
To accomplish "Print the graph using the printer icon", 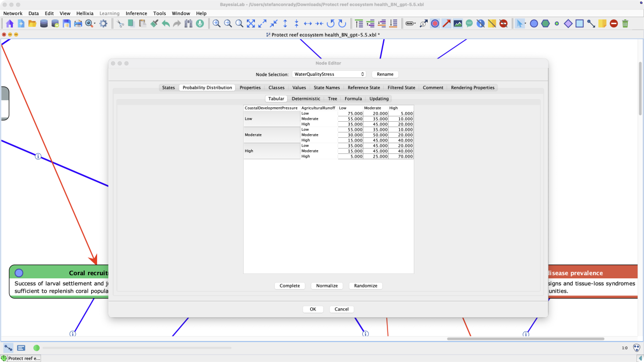I will (x=78, y=24).
